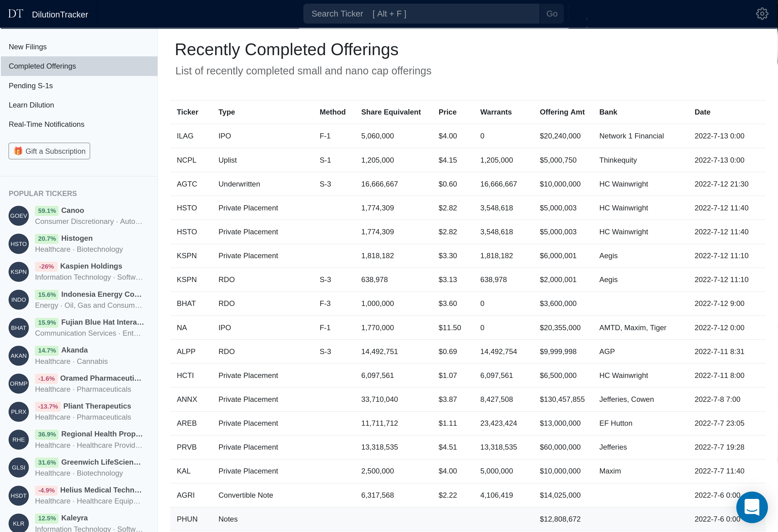Image resolution: width=778 pixels, height=532 pixels.
Task: Click the ILAG ticker row
Action: point(185,136)
